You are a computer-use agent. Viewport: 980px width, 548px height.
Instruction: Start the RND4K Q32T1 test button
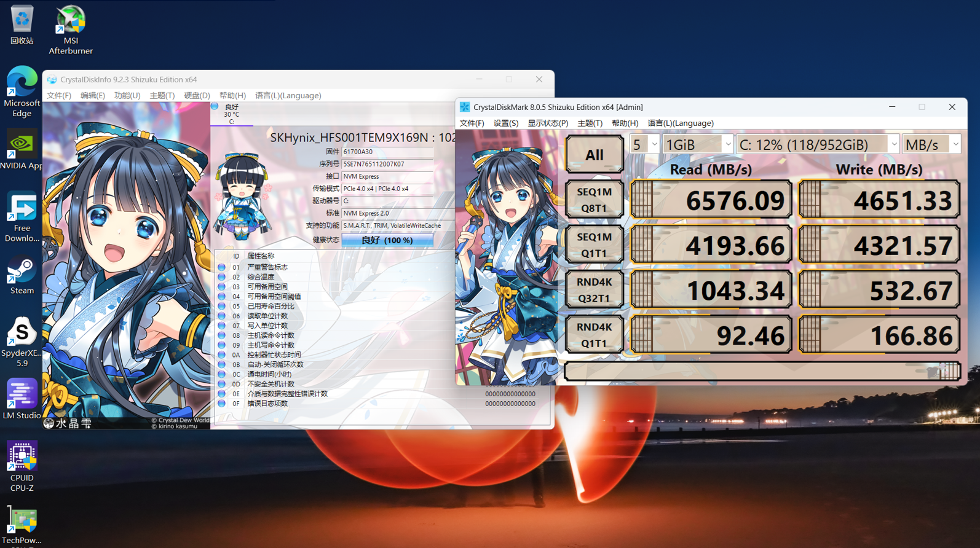pyautogui.click(x=594, y=290)
